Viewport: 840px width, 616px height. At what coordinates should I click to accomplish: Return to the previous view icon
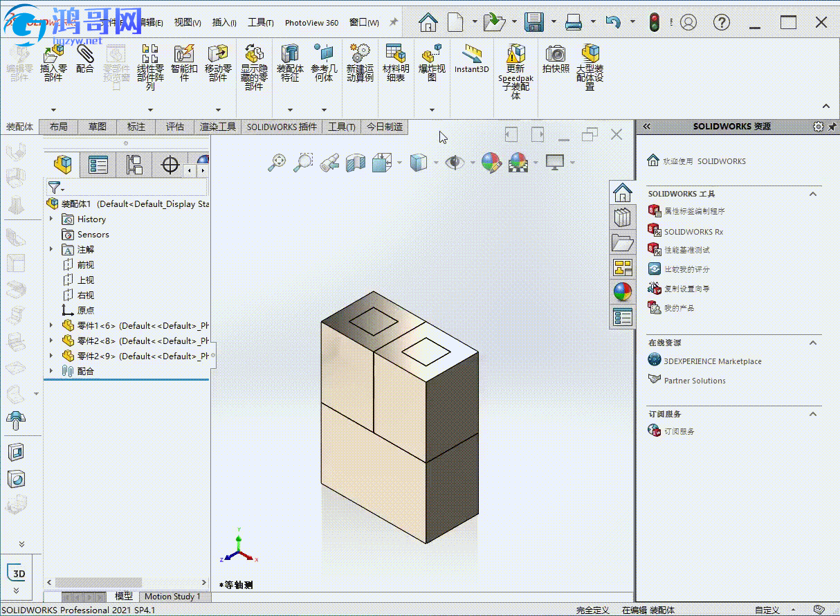[x=329, y=162]
